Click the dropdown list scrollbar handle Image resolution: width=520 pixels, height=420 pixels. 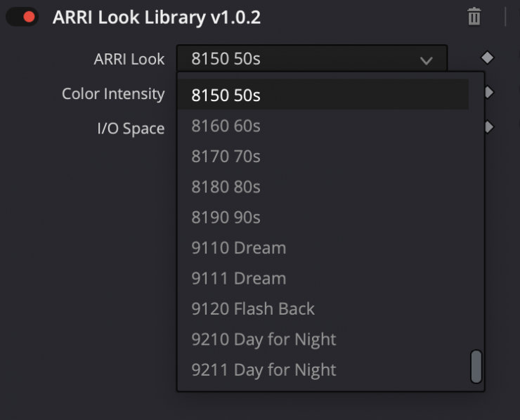coord(476,367)
